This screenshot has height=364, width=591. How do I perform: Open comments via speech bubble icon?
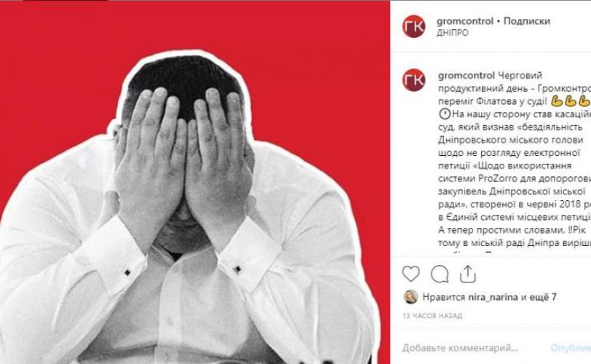coord(440,274)
